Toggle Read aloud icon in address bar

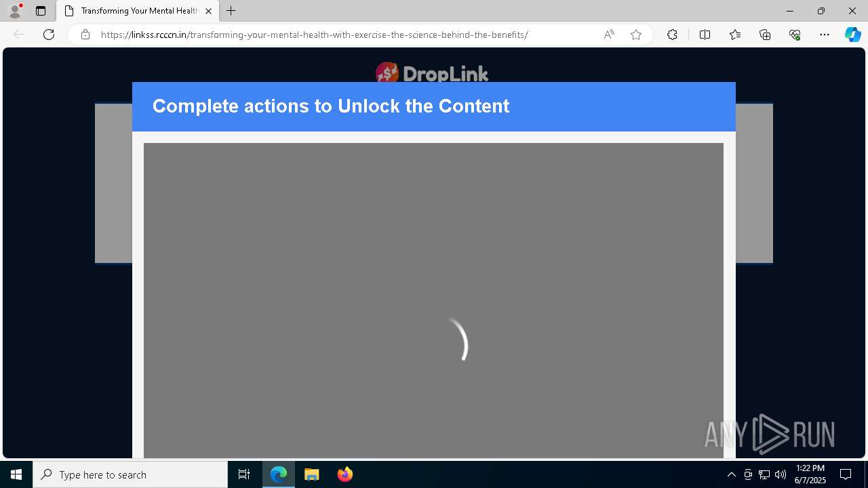pyautogui.click(x=609, y=35)
